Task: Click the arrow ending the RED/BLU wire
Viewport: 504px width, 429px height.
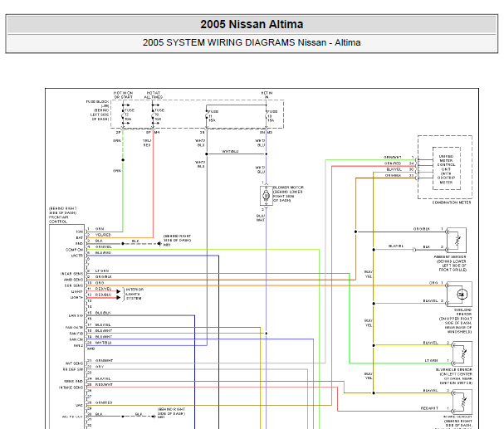Action: tap(118, 297)
